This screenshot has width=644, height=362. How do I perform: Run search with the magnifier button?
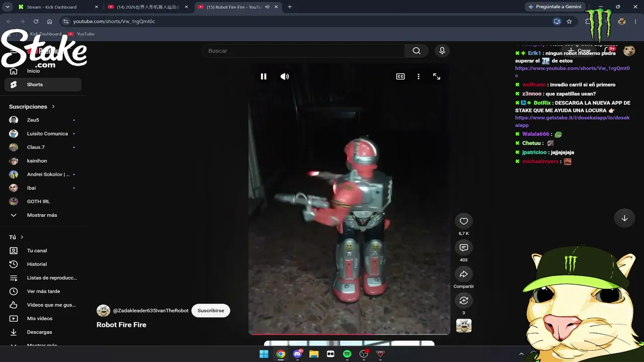click(x=417, y=51)
